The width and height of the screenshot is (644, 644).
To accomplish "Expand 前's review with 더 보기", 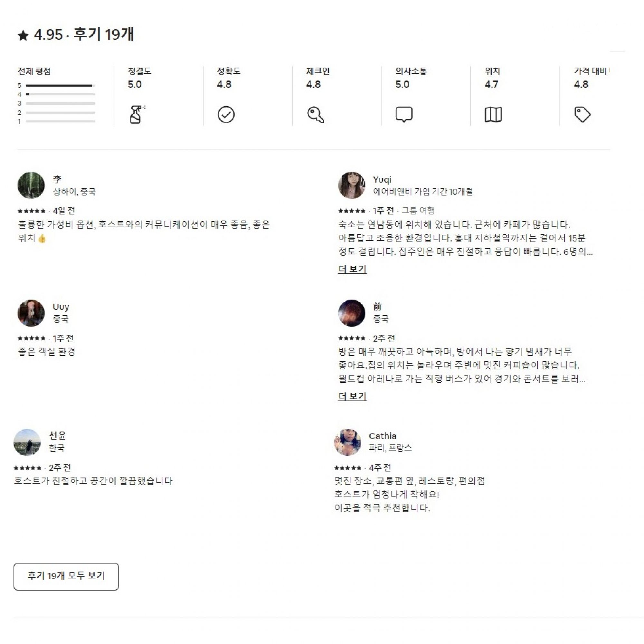I will point(352,396).
